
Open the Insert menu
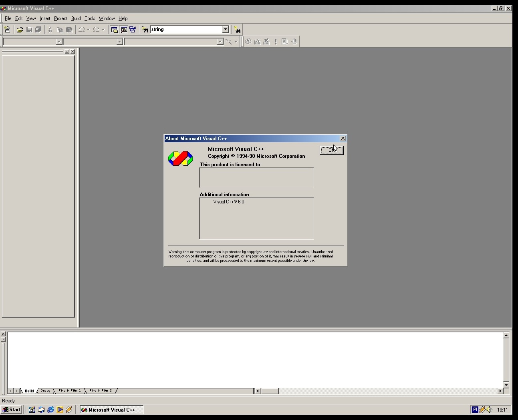tap(45, 18)
